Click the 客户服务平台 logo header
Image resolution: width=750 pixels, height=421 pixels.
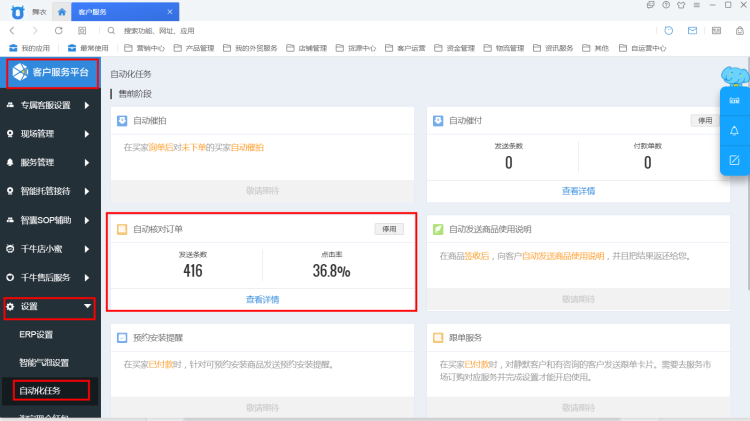[51, 73]
